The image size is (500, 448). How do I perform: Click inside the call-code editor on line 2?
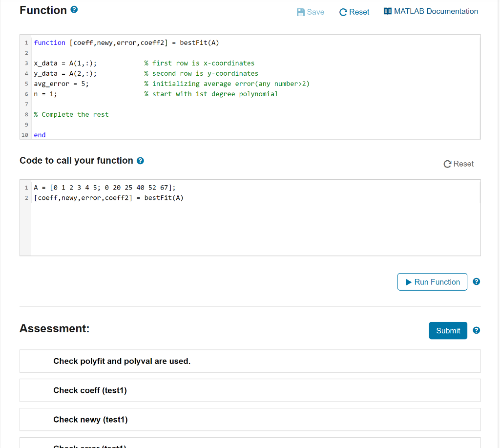108,197
